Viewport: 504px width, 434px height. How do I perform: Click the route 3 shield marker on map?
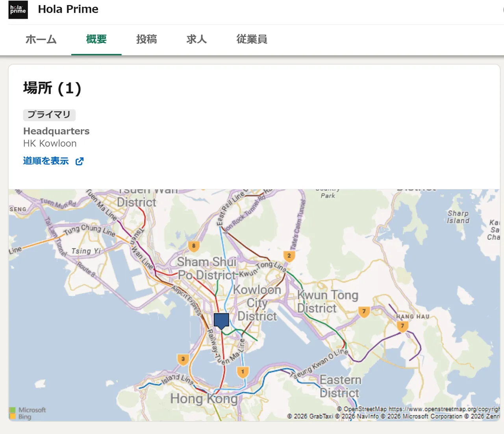[183, 360]
